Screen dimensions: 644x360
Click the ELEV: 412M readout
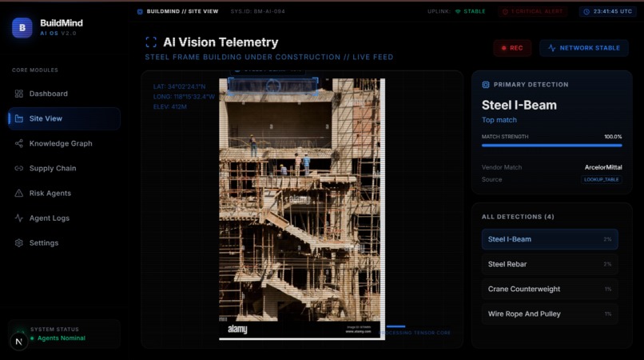point(169,106)
